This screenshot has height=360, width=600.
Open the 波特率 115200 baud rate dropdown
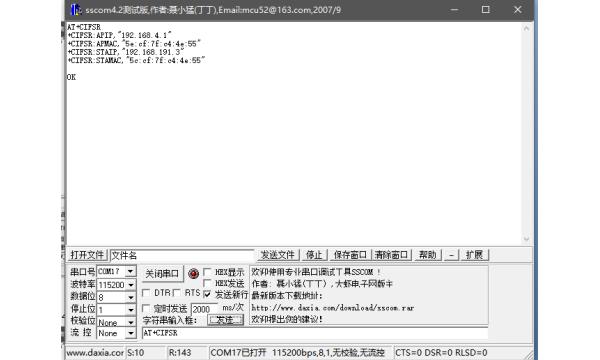click(130, 285)
